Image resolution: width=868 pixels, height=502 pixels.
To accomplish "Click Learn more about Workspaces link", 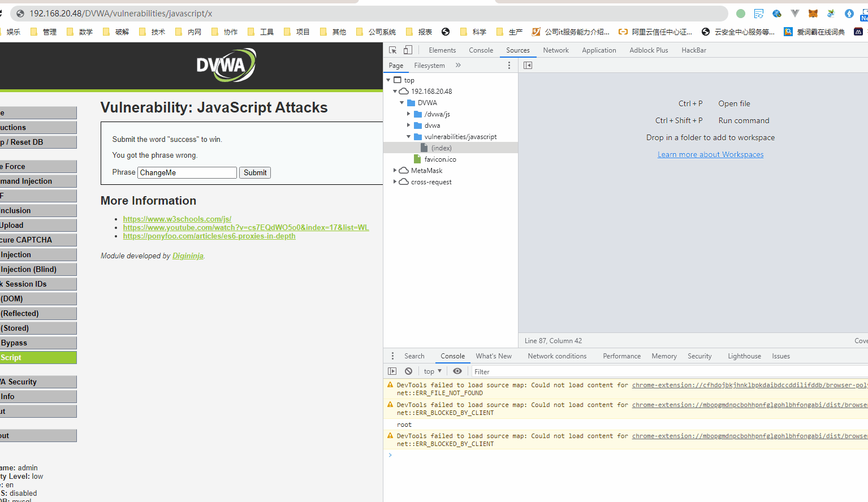I will [710, 154].
